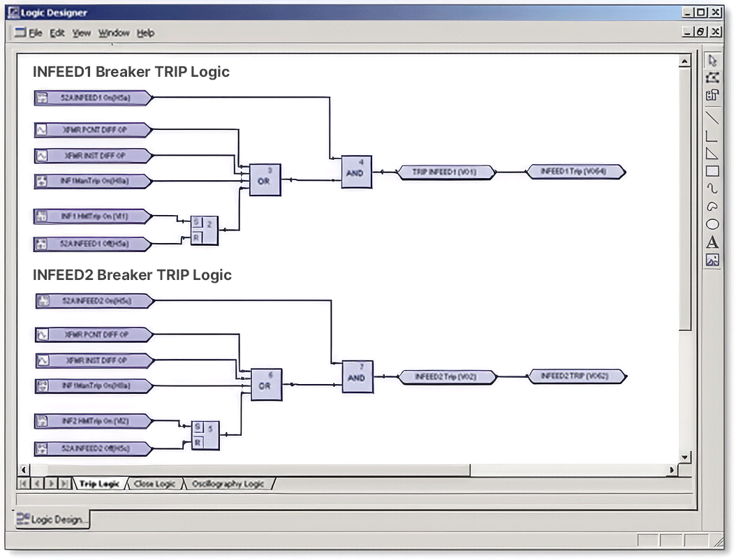Open the File menu

pos(36,33)
